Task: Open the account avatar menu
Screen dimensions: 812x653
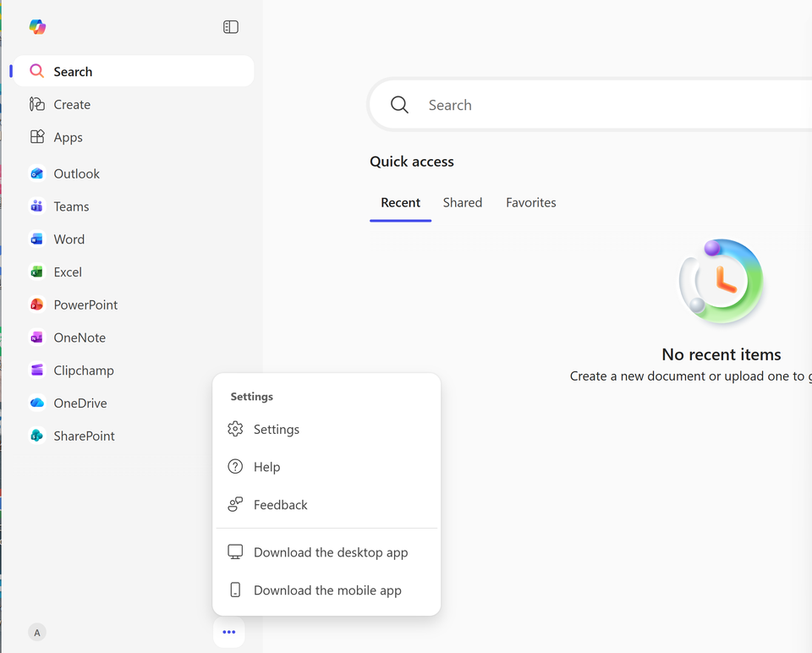Action: 37,633
